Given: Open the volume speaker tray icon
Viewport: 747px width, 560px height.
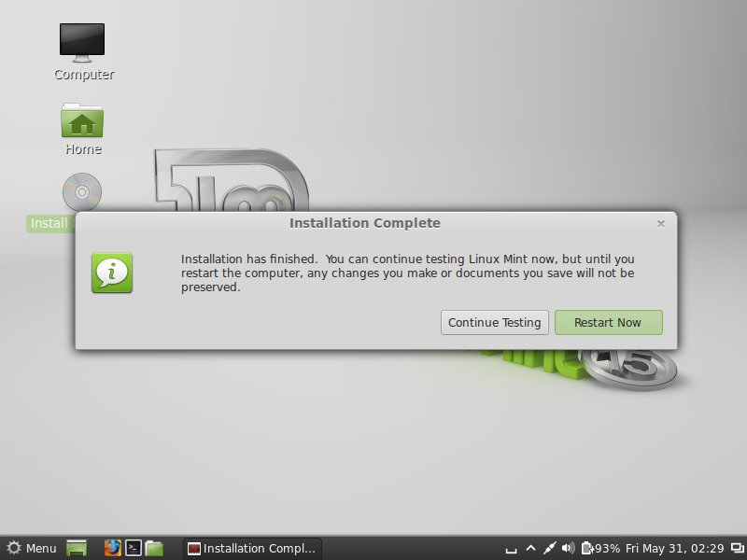Looking at the screenshot, I should (568, 548).
